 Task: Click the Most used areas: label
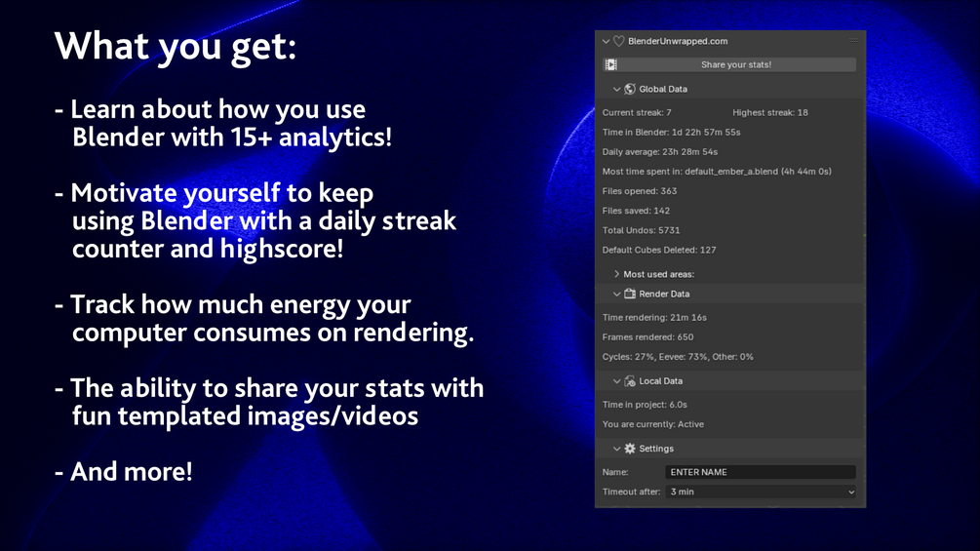coord(659,274)
